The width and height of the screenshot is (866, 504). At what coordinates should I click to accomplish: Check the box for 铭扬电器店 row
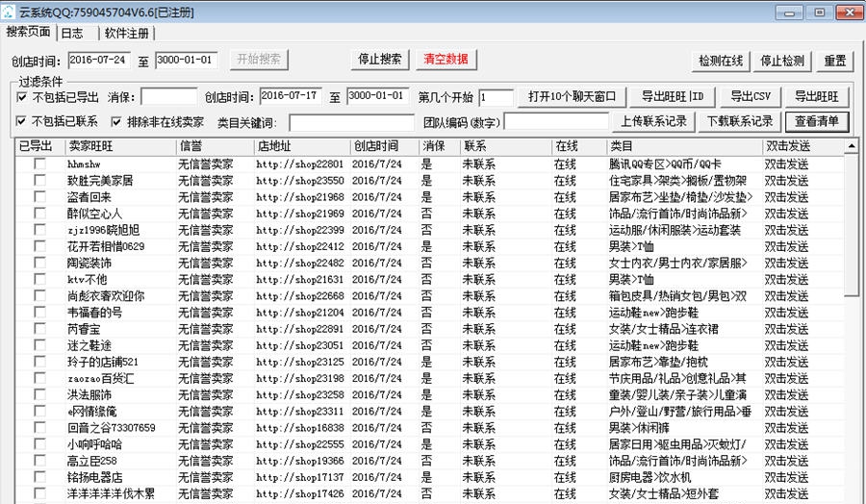click(x=39, y=476)
